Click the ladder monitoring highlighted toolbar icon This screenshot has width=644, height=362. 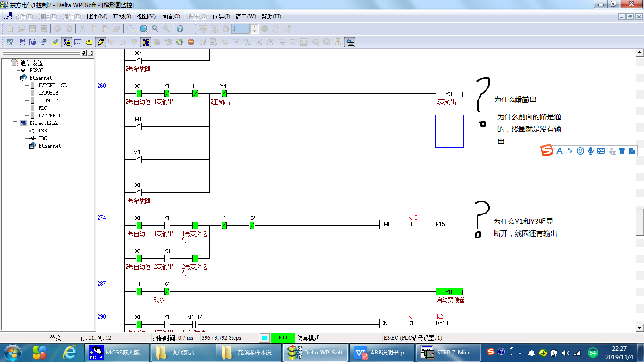[x=146, y=42]
